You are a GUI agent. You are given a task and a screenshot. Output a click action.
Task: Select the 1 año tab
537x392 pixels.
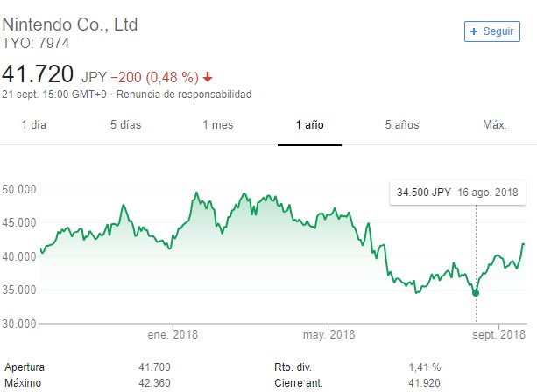point(310,125)
